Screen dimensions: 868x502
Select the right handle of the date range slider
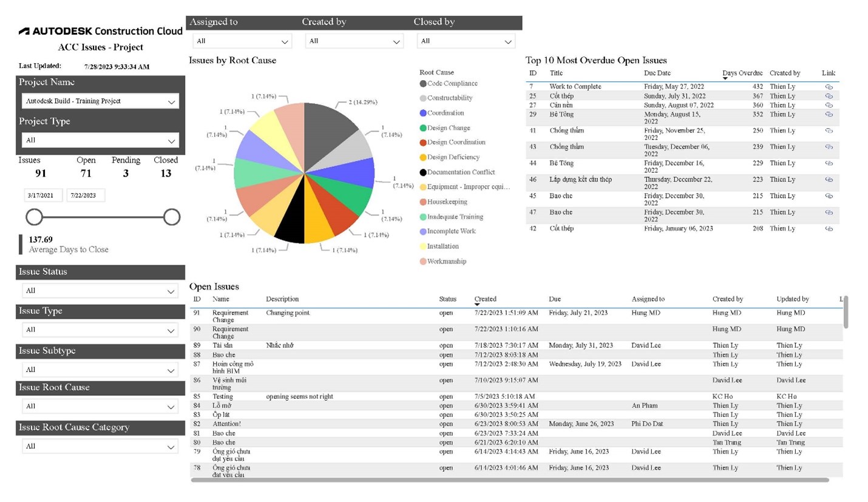point(172,217)
